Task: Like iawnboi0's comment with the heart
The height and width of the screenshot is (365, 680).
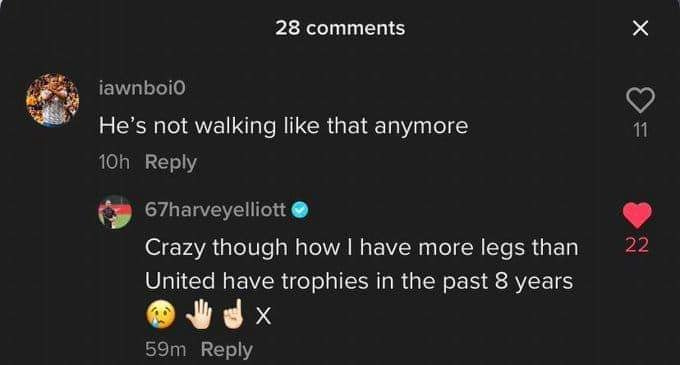Action: pyautogui.click(x=641, y=100)
